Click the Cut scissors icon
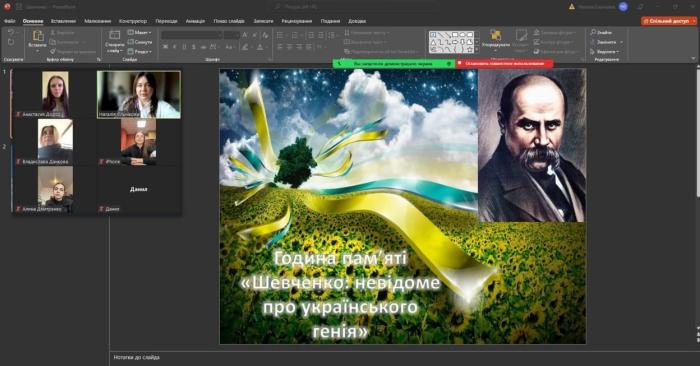The height and width of the screenshot is (366, 700). pyautogui.click(x=53, y=33)
